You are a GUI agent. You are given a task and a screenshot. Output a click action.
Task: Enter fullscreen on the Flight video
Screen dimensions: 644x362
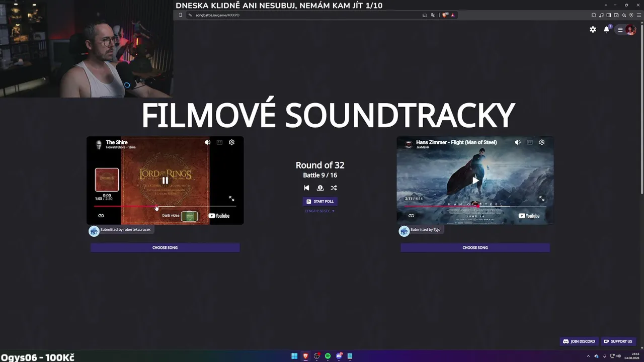[542, 199]
